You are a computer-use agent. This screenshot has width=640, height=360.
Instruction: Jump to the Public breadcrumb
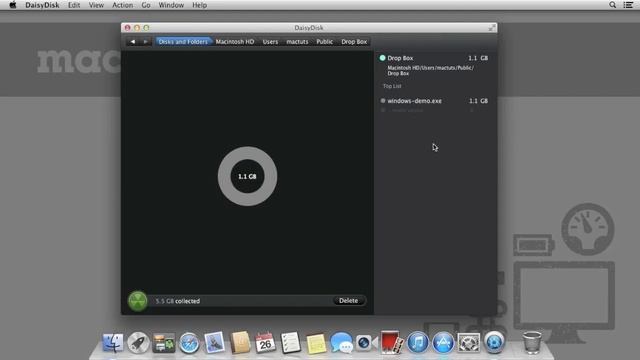324,42
